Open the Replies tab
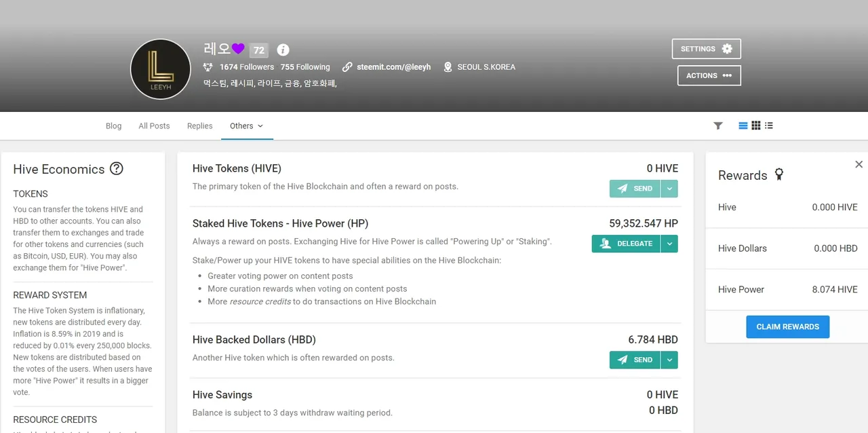 point(200,126)
